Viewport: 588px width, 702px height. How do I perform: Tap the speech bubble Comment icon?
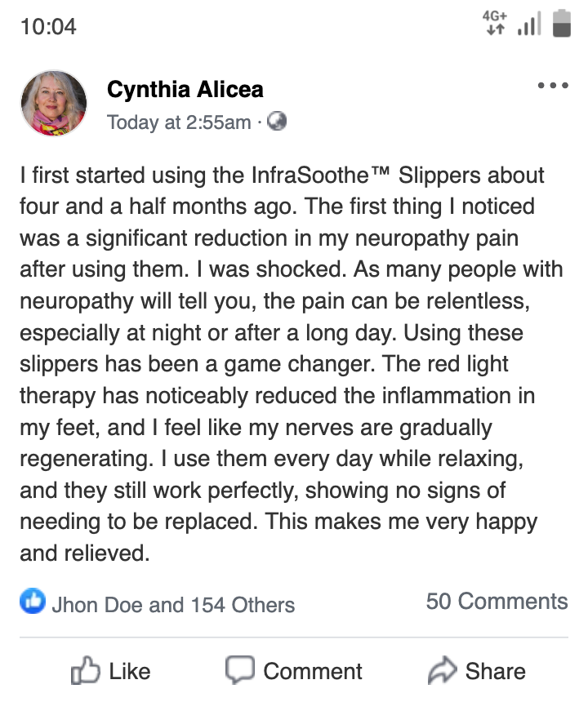point(239,671)
